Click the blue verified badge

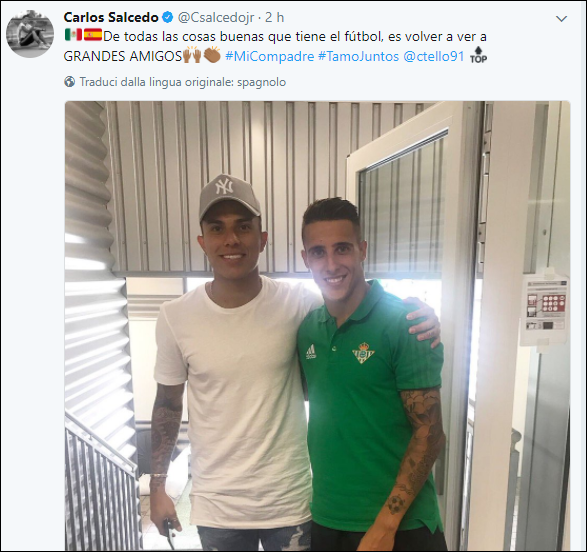(167, 17)
